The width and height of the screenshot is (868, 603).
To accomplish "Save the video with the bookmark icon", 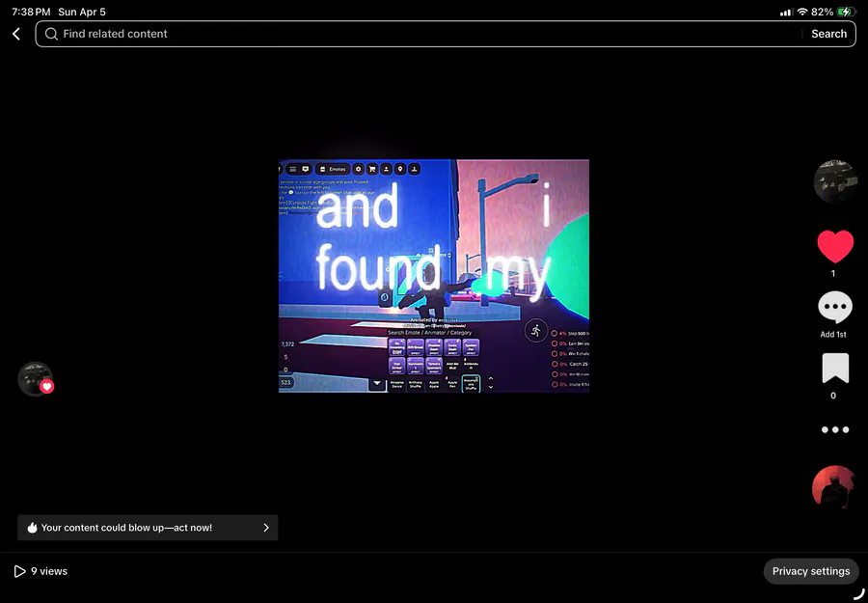I will [835, 369].
